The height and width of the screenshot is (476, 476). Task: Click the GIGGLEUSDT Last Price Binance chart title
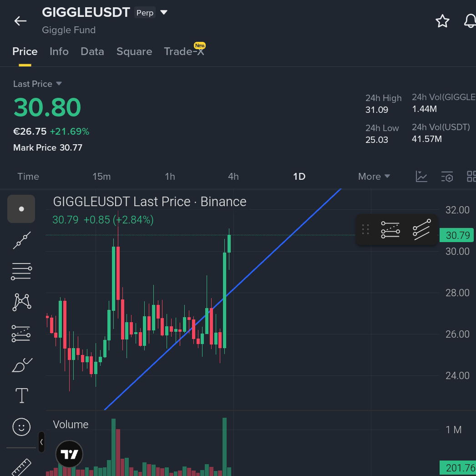click(150, 202)
